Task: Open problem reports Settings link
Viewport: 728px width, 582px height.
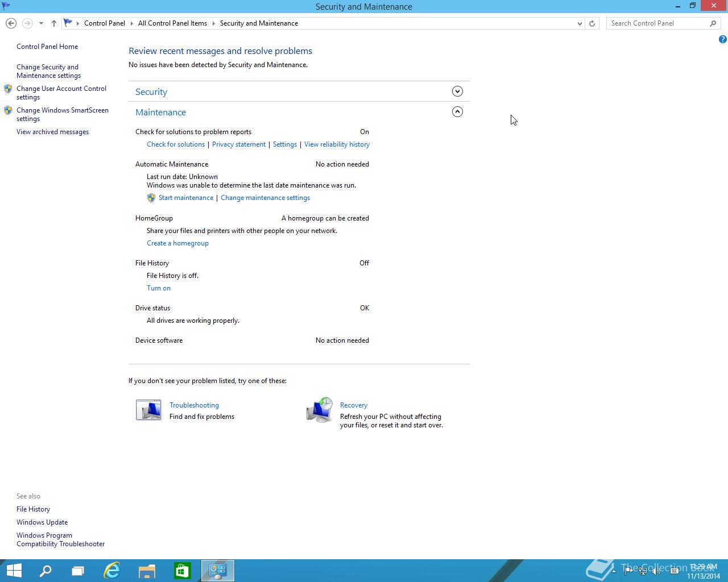Action: (285, 144)
